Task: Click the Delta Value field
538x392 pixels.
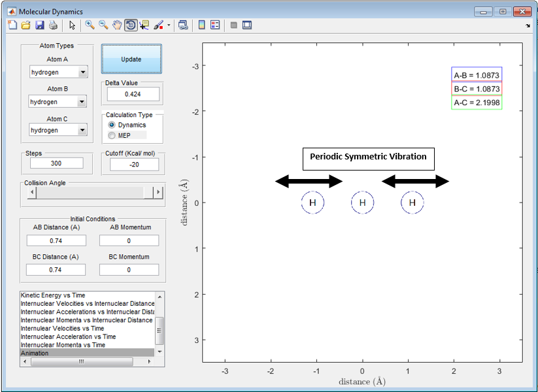Action: [x=133, y=94]
